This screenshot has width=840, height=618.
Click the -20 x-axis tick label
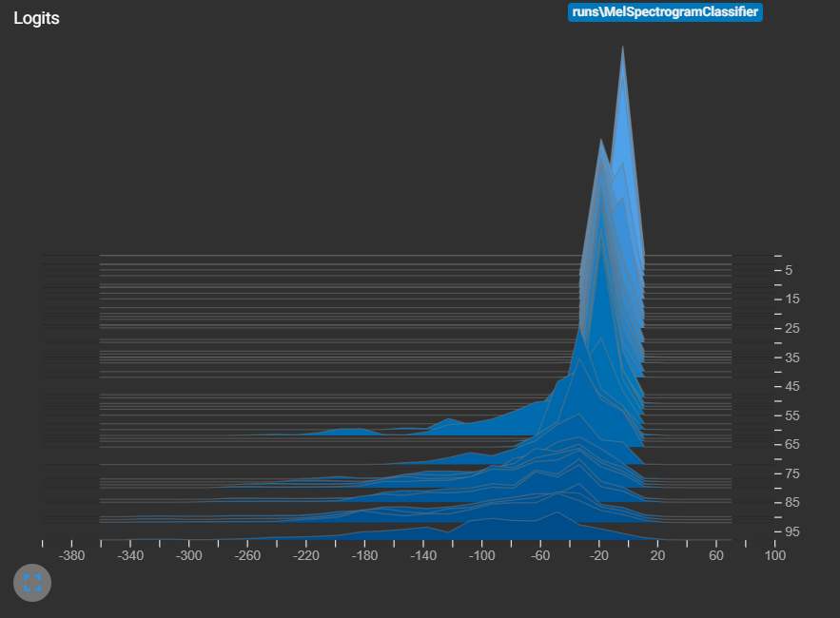599,555
